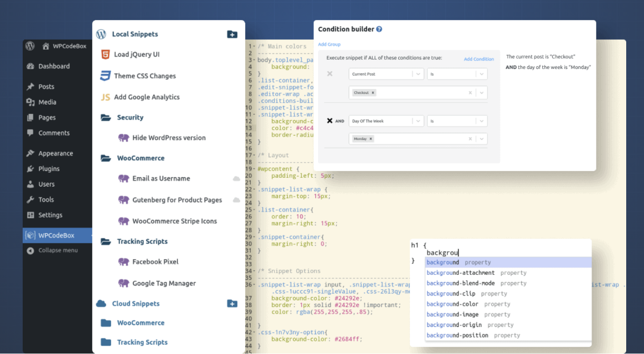Click cloud status icon for Email as Username
The width and height of the screenshot is (644, 354).
[237, 179]
